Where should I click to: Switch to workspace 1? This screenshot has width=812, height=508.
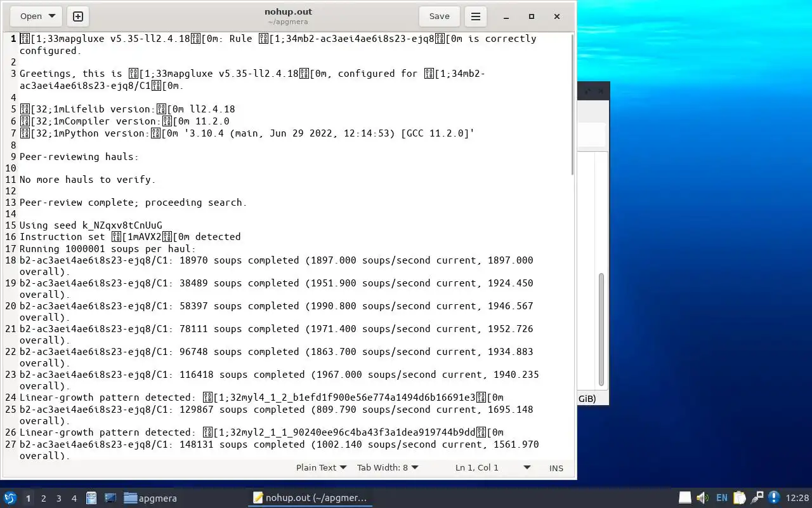click(x=28, y=498)
